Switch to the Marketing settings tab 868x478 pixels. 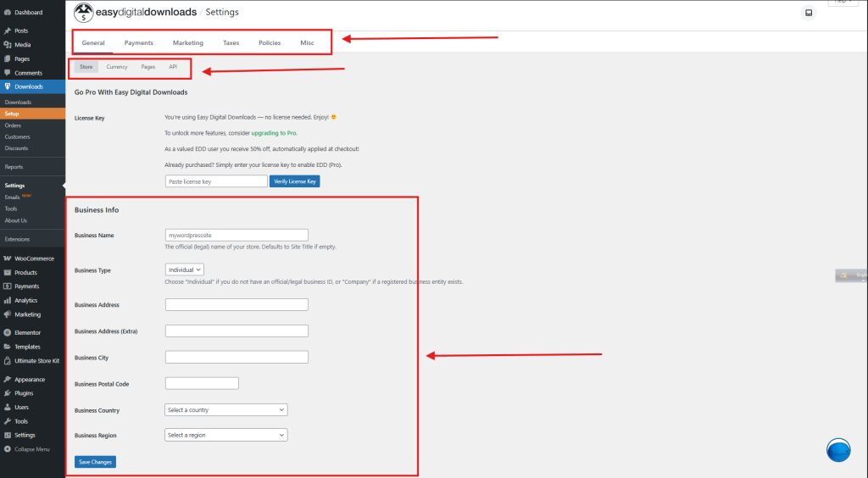coord(187,42)
